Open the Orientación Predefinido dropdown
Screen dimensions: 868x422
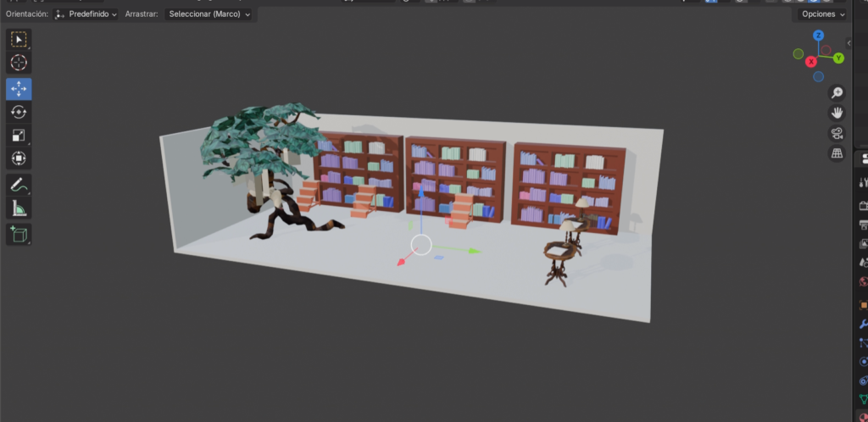pos(86,14)
